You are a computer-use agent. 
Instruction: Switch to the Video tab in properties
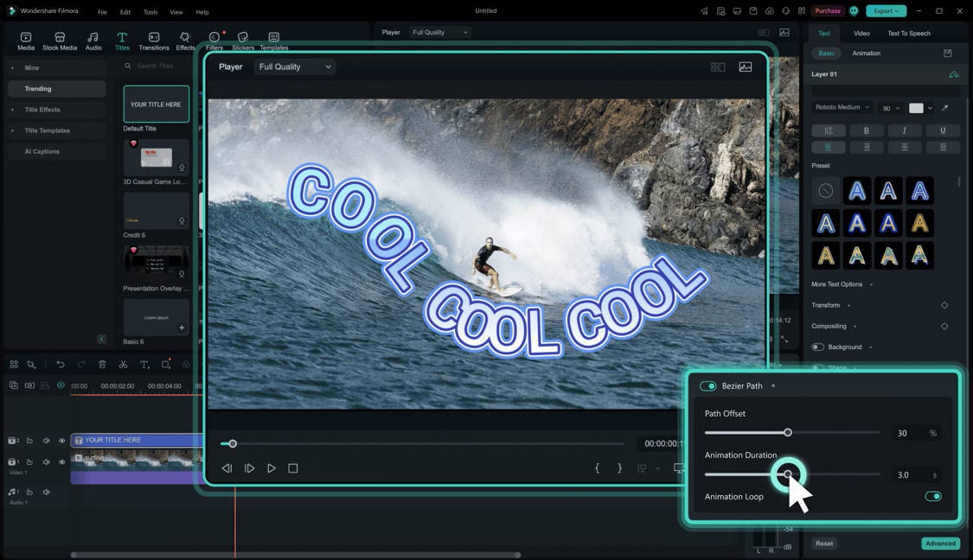point(861,34)
